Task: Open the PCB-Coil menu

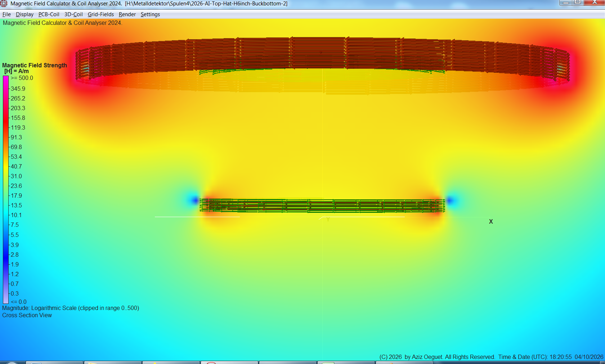Action: tap(49, 14)
